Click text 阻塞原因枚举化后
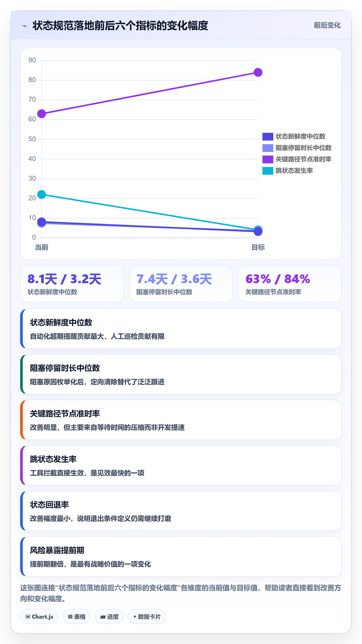Viewport: 362px width, 644px height. point(57,382)
